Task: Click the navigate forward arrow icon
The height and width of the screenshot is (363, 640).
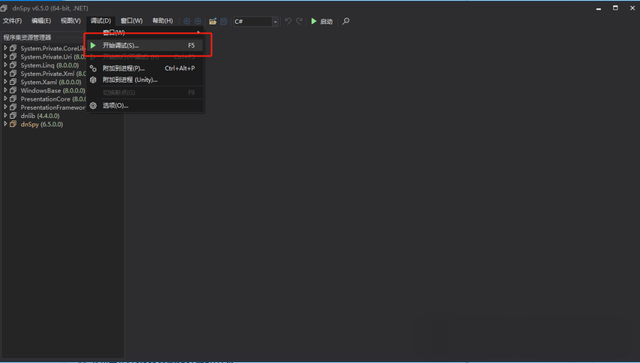Action: (x=198, y=21)
